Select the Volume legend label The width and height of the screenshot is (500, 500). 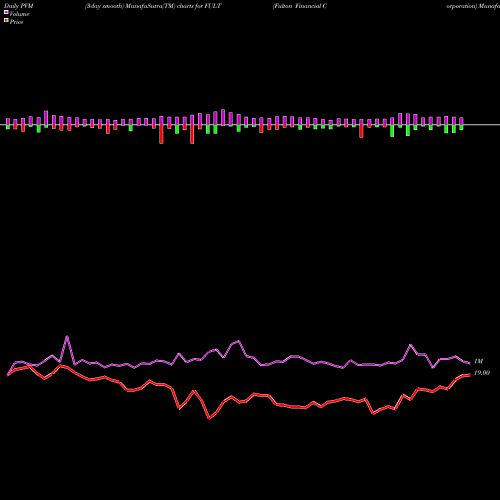19,14
